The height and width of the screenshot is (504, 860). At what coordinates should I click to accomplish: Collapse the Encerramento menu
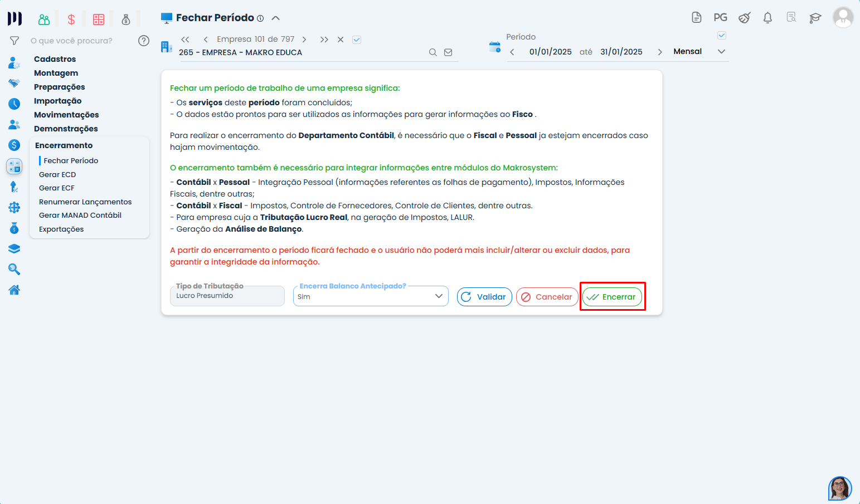pyautogui.click(x=64, y=145)
